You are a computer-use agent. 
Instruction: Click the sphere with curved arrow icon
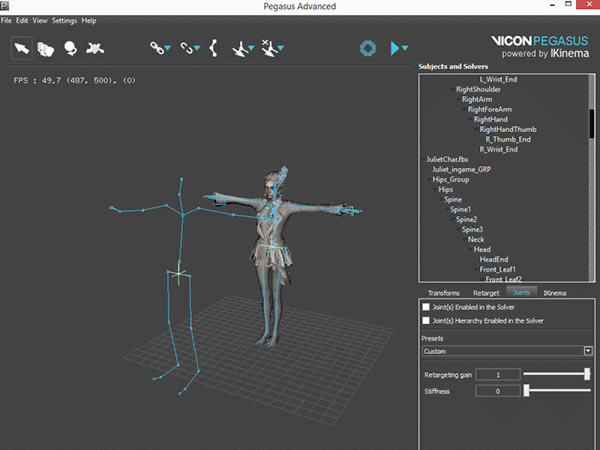pyautogui.click(x=70, y=49)
